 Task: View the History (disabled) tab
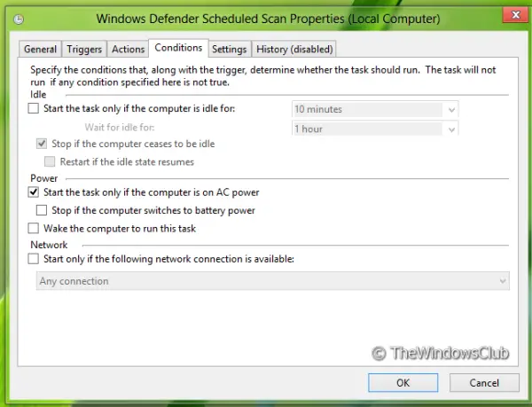(x=294, y=49)
